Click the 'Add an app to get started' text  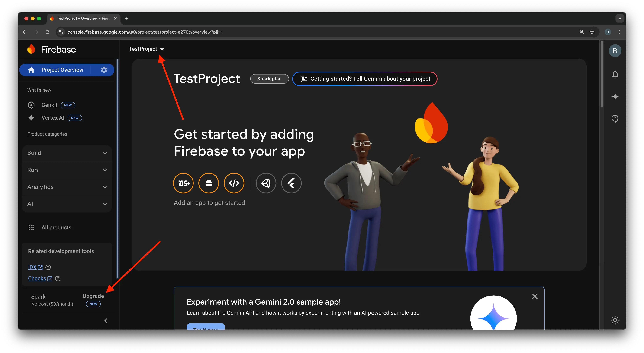209,203
